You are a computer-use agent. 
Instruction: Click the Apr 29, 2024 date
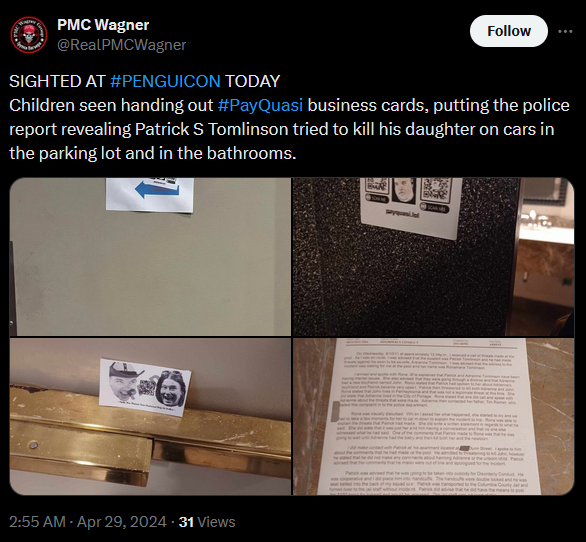point(121,522)
